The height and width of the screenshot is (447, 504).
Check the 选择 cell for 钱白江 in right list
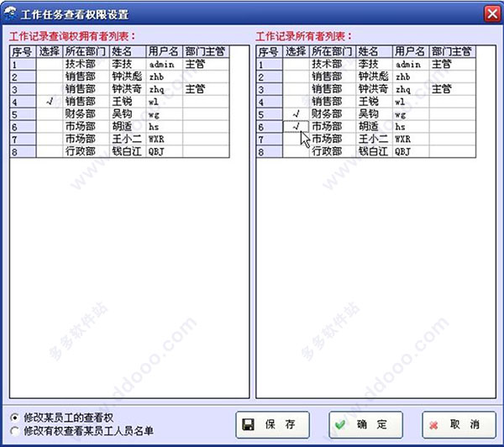click(x=296, y=151)
